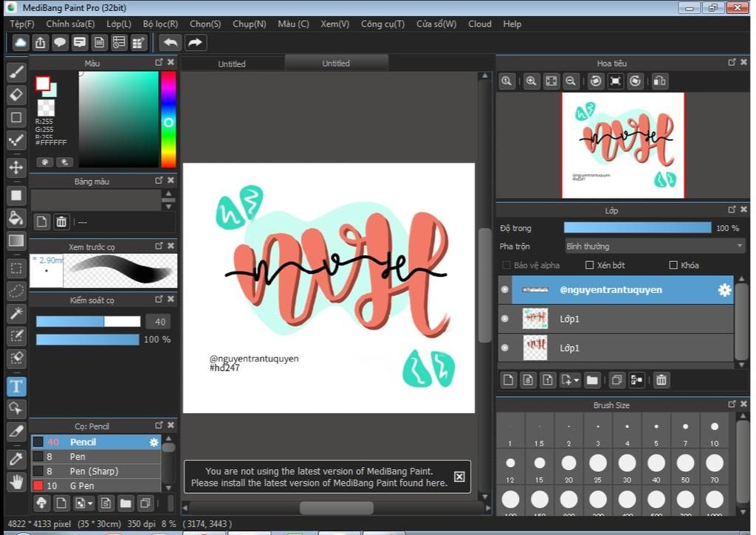
Task: Select bottom Lớp1 layer thumbnail
Action: coord(535,348)
